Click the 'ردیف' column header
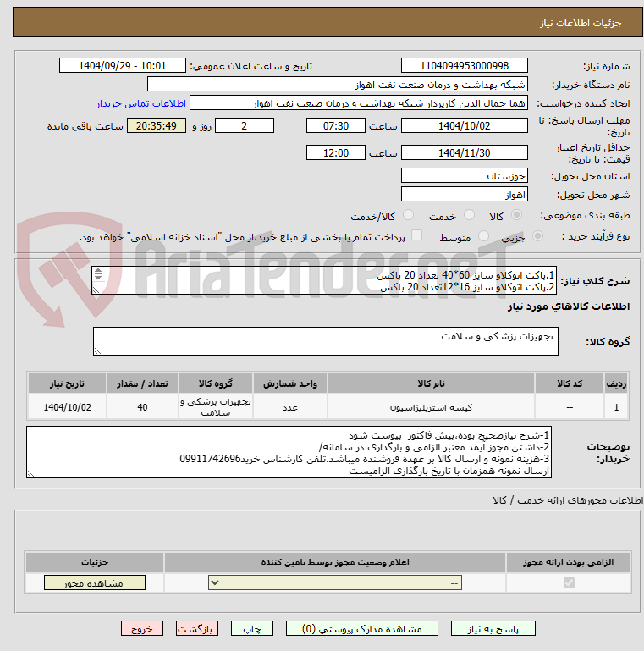This screenshot has width=644, height=651. pyautogui.click(x=616, y=383)
